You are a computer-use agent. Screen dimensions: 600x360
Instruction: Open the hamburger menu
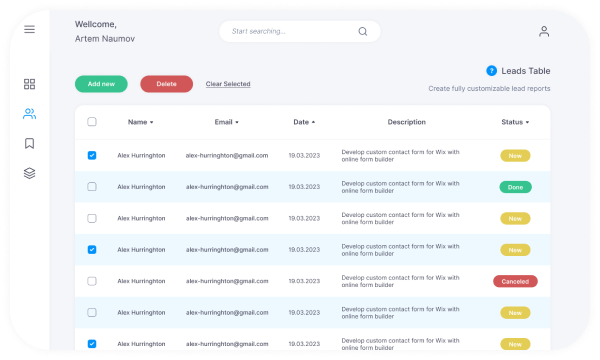[29, 29]
